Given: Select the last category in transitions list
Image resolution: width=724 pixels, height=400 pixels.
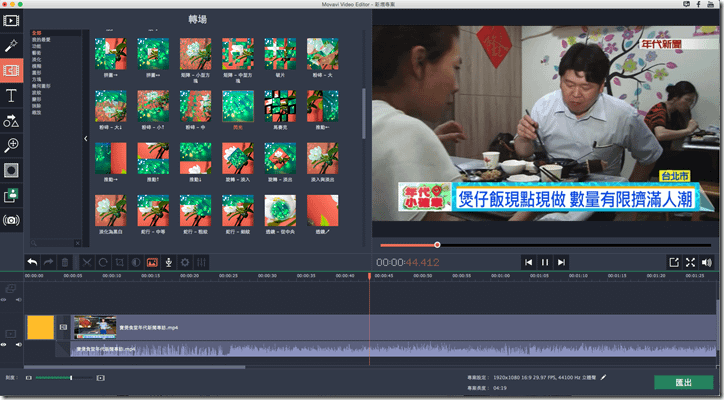Looking at the screenshot, I should tap(36, 113).
